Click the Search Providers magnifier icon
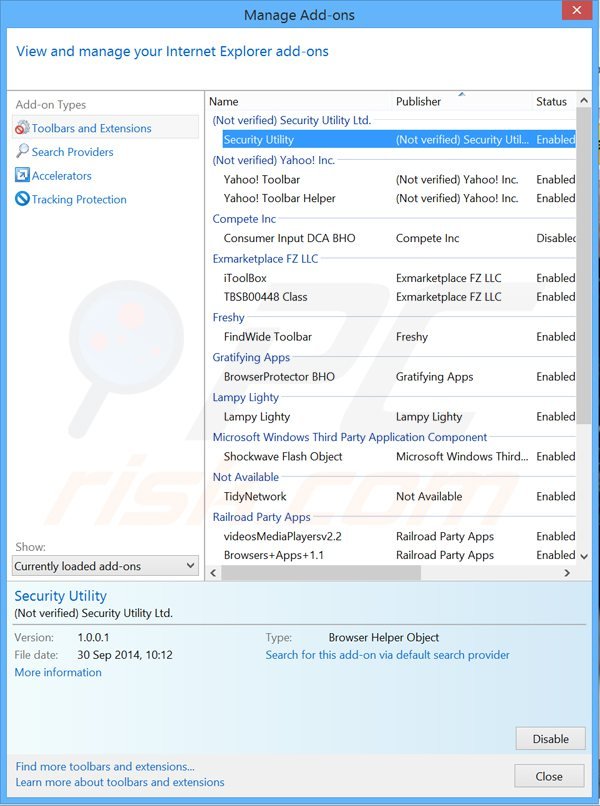Image resolution: width=600 pixels, height=806 pixels. point(22,152)
